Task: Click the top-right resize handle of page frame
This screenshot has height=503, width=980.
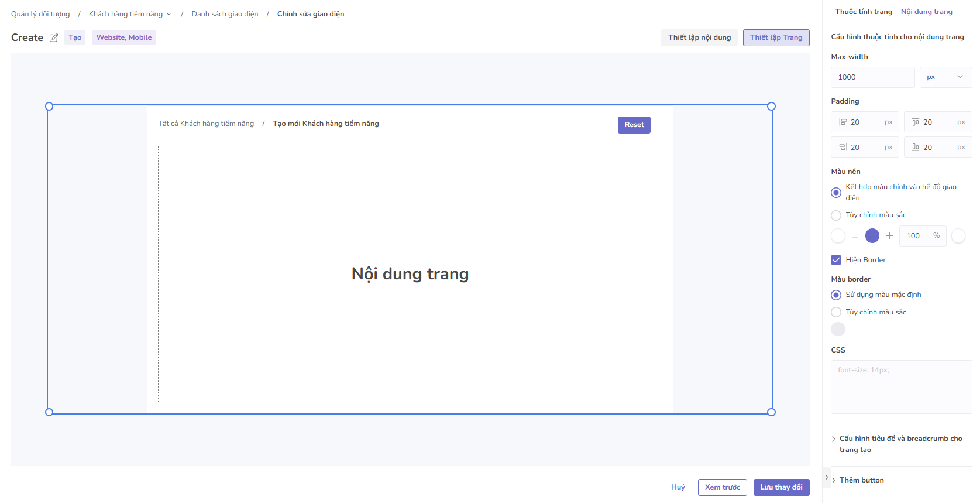Action: point(771,107)
